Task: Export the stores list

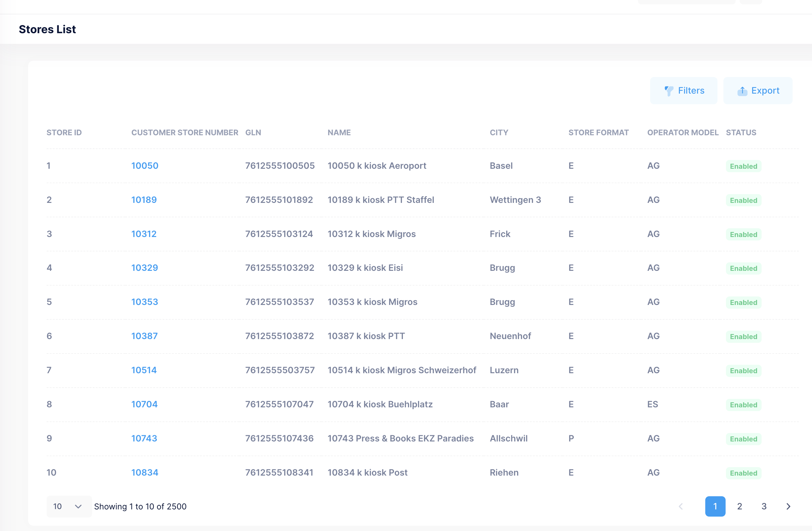Action: [x=758, y=90]
